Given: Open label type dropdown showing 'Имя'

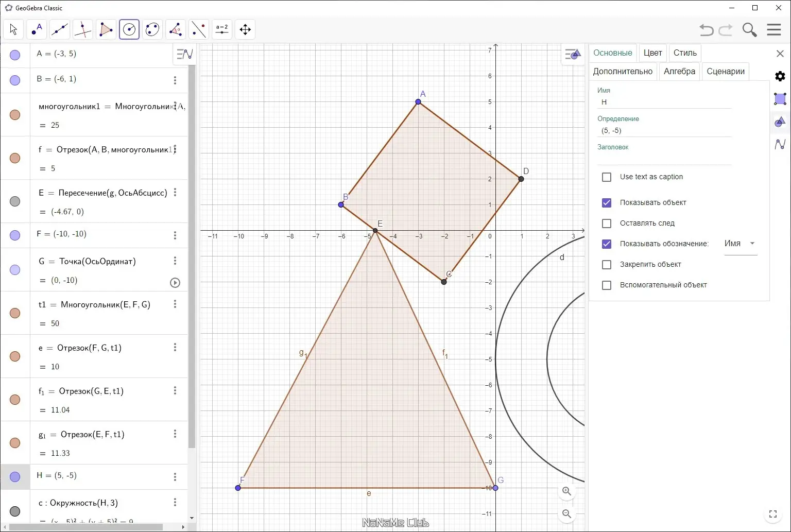Looking at the screenshot, I should (x=741, y=244).
